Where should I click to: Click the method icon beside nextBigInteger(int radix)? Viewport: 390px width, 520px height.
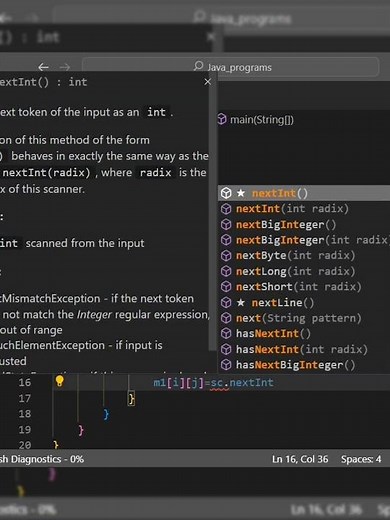(x=226, y=240)
